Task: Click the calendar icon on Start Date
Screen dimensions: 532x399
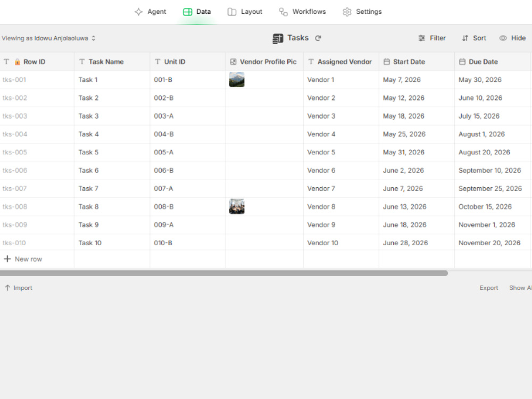Action: point(386,62)
